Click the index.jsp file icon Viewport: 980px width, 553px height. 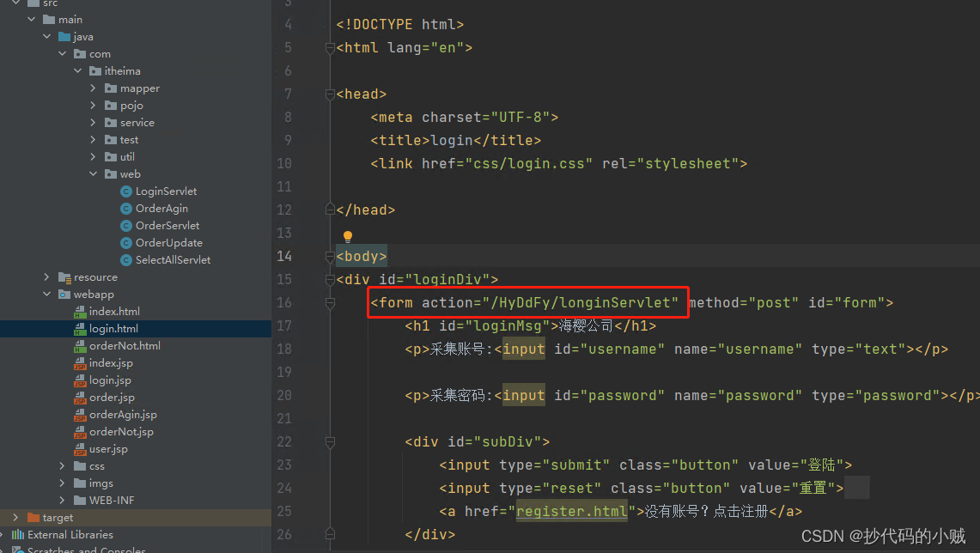pyautogui.click(x=79, y=363)
